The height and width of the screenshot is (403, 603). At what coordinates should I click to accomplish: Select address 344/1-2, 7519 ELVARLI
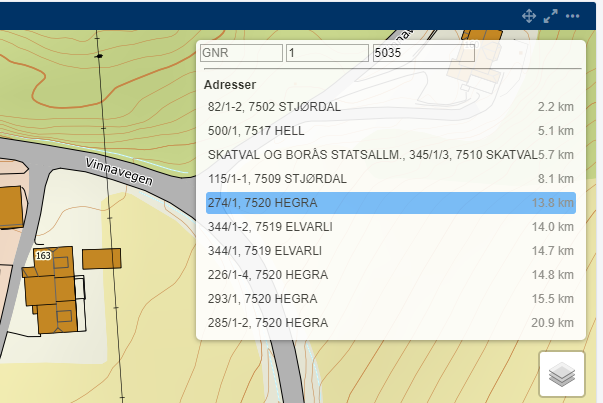(x=391, y=227)
